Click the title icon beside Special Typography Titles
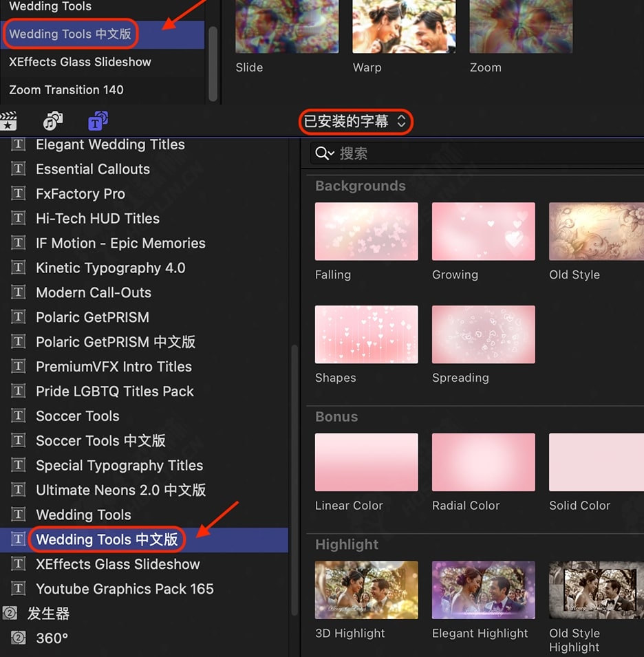644x657 pixels. point(18,465)
